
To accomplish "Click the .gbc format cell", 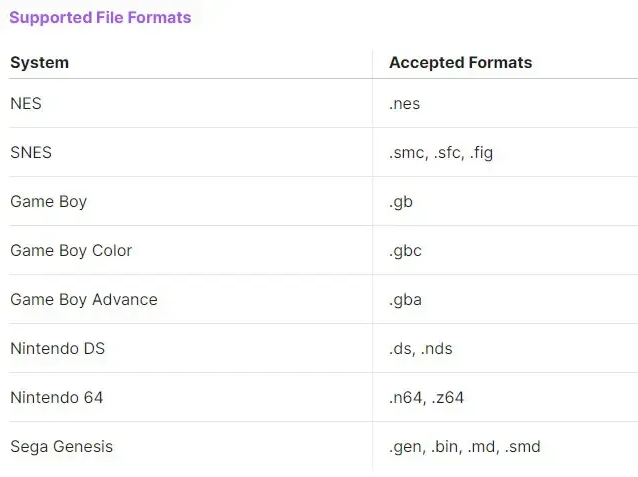I will coord(405,250).
